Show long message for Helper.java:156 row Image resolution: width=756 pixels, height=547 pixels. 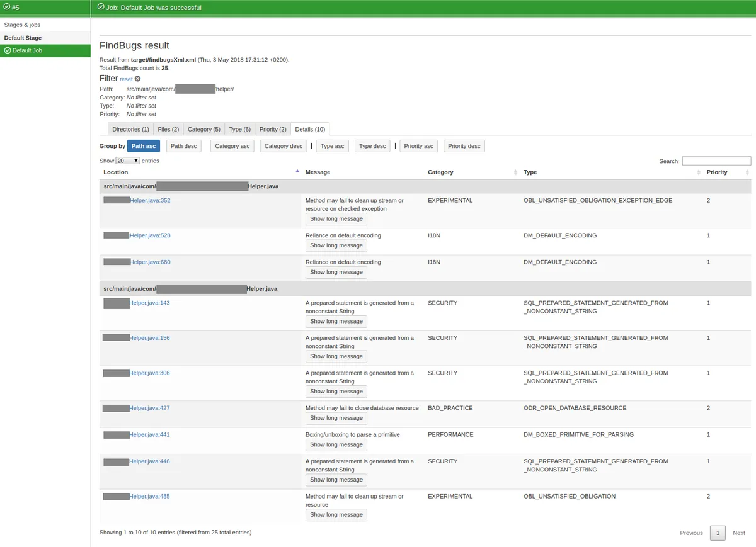click(x=336, y=356)
